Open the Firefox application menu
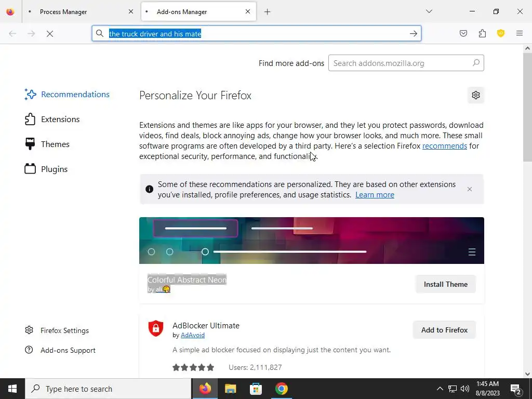This screenshot has height=399, width=532. (x=520, y=33)
